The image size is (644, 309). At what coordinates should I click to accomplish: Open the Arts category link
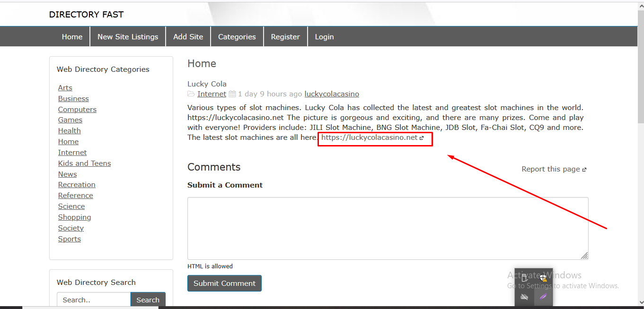(65, 88)
